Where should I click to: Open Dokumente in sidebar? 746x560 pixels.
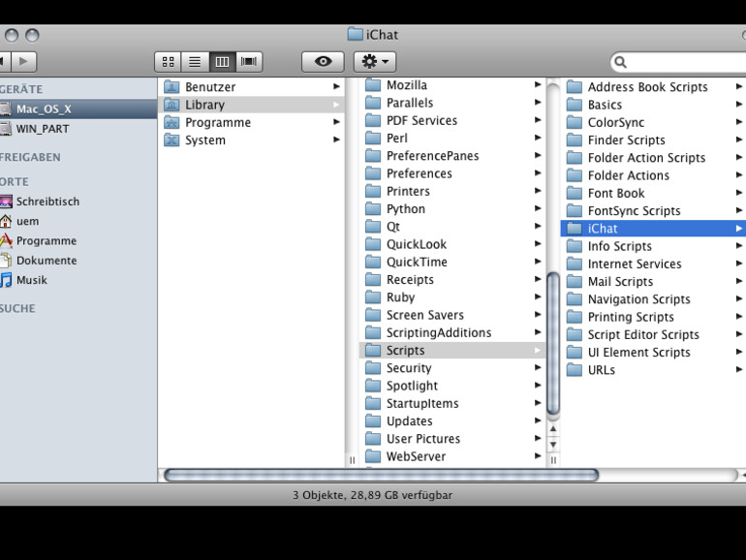point(78,261)
